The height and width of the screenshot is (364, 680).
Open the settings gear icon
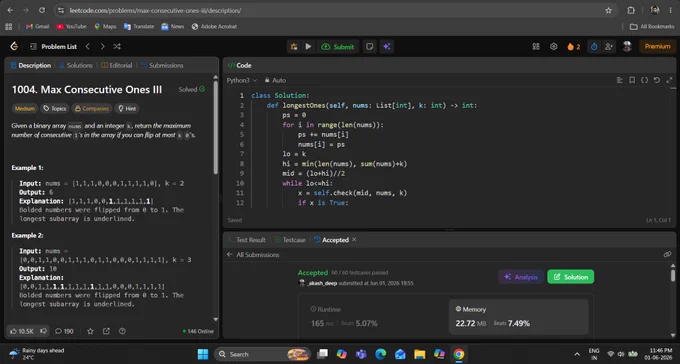pos(553,46)
